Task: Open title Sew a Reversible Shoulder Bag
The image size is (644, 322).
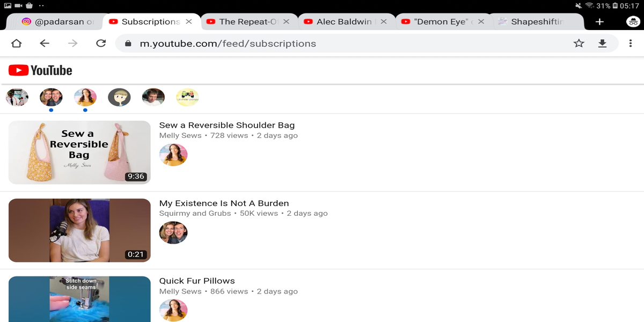Action: [x=227, y=125]
